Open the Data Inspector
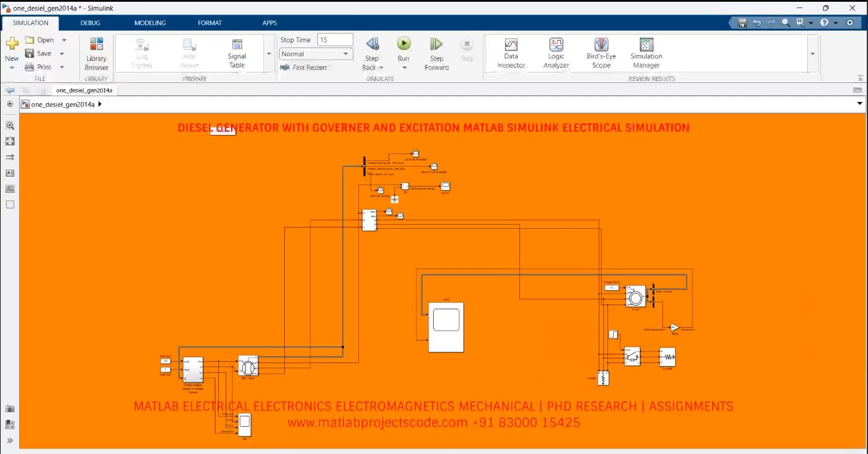This screenshot has height=454, width=868. click(510, 52)
